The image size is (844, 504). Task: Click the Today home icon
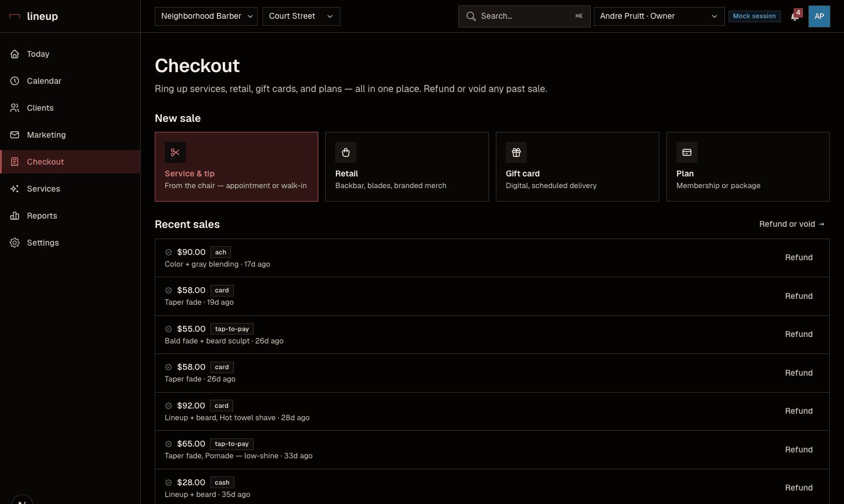pyautogui.click(x=15, y=54)
